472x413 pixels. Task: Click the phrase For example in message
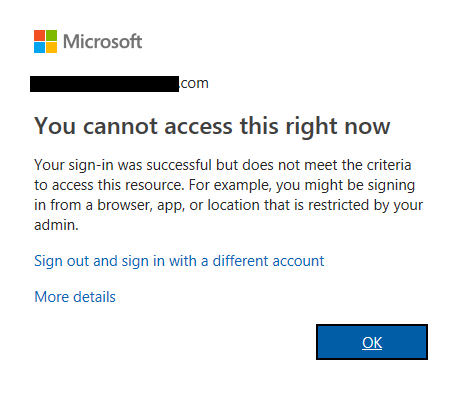coord(230,185)
